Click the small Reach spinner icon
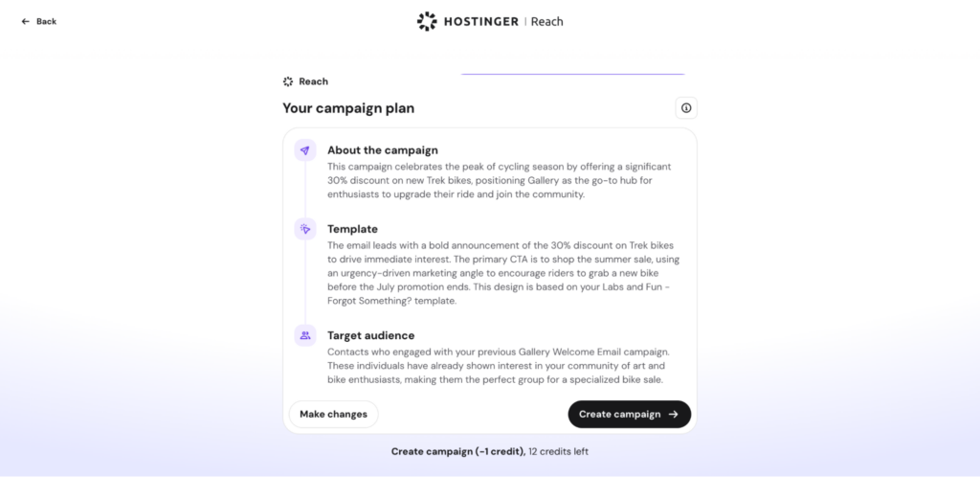This screenshot has width=980, height=477. (288, 81)
